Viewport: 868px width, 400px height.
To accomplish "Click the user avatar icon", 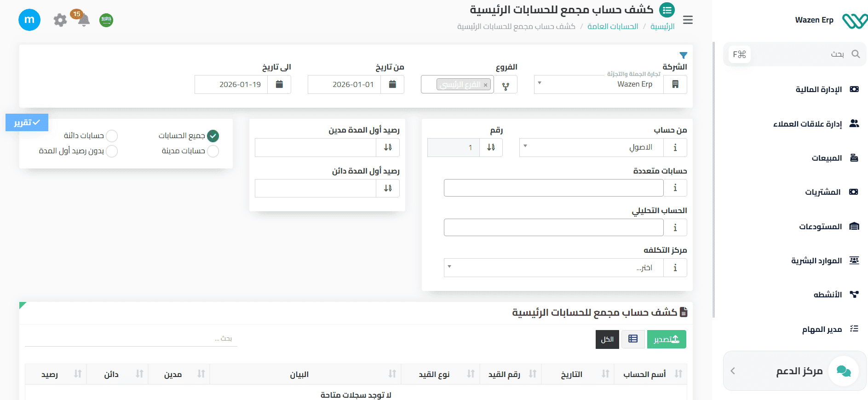I will point(29,20).
